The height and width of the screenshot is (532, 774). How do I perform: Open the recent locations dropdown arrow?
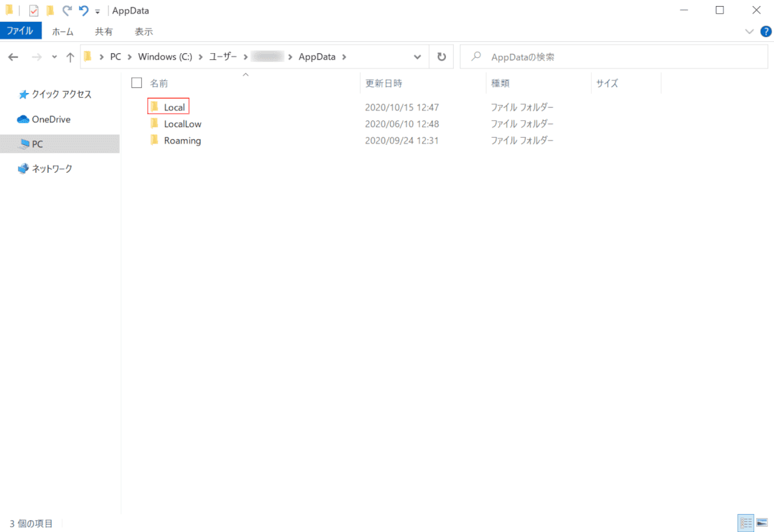[55, 57]
